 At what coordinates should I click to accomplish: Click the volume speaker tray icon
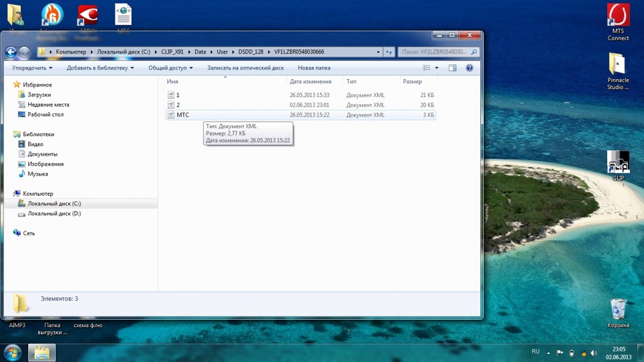594,353
